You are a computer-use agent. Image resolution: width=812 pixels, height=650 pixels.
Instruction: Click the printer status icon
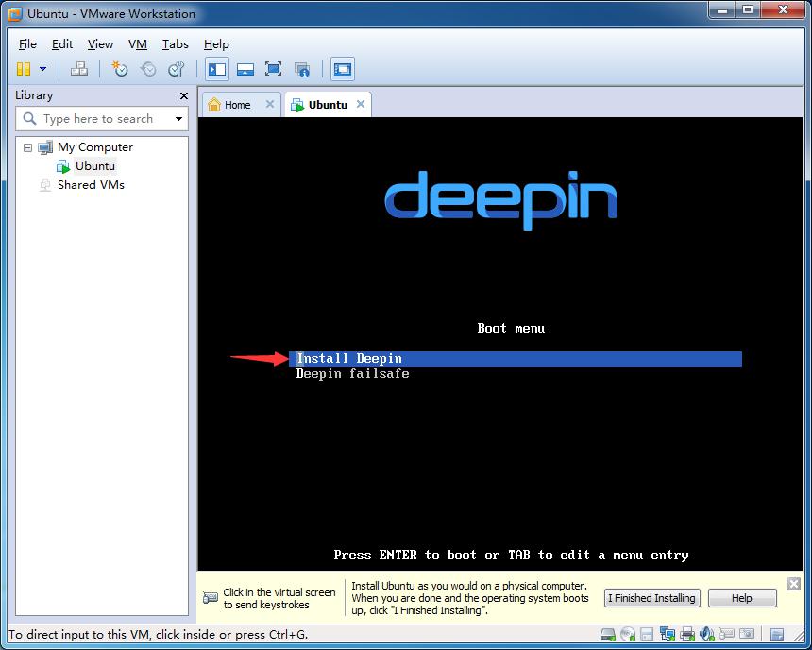pyautogui.click(x=687, y=634)
